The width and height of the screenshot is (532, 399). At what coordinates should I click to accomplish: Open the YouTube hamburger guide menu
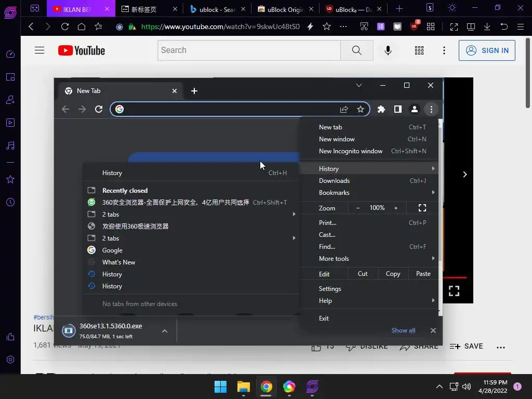(39, 50)
